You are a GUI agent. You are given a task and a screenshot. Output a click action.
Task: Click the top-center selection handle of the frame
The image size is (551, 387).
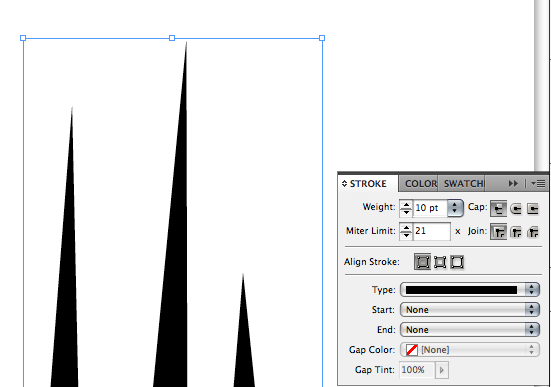(x=172, y=38)
